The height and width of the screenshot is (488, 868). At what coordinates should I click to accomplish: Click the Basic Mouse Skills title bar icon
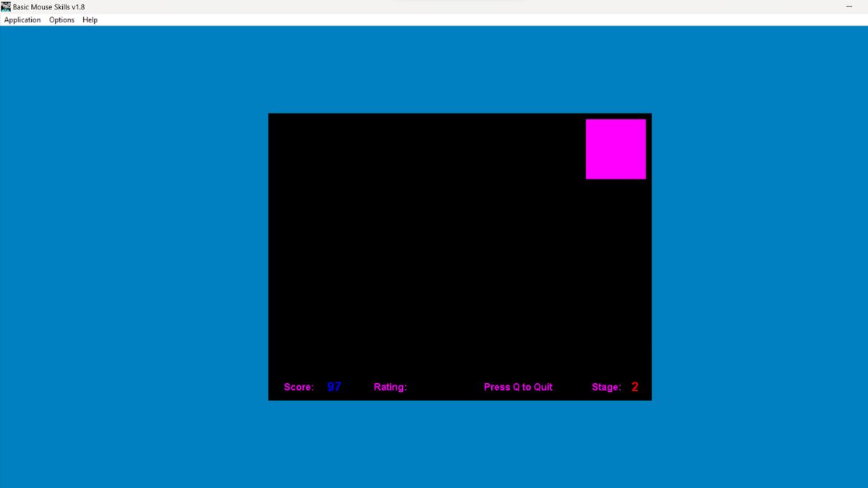point(6,6)
